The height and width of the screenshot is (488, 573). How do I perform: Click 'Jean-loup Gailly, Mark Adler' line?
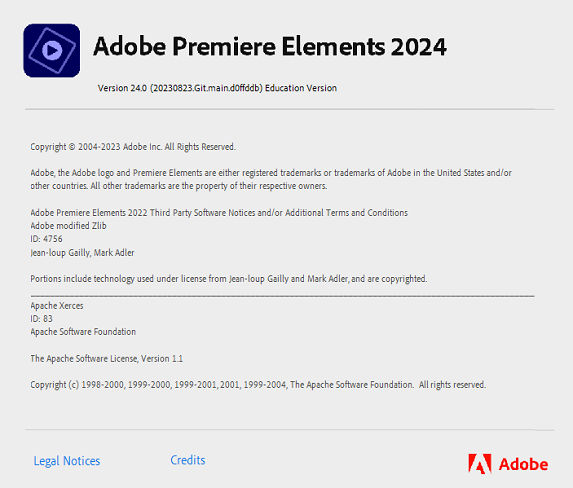[x=82, y=253]
